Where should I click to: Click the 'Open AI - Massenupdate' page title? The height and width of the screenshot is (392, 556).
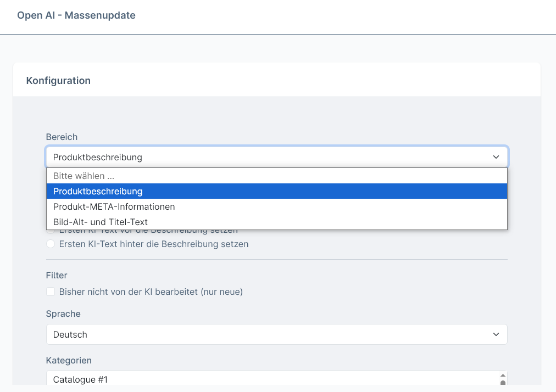click(76, 15)
